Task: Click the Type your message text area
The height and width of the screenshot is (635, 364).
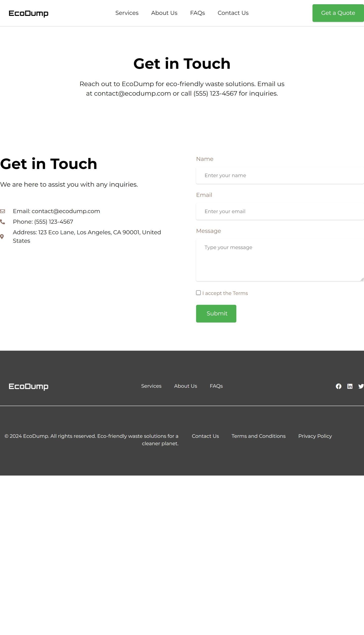Action: [279, 260]
